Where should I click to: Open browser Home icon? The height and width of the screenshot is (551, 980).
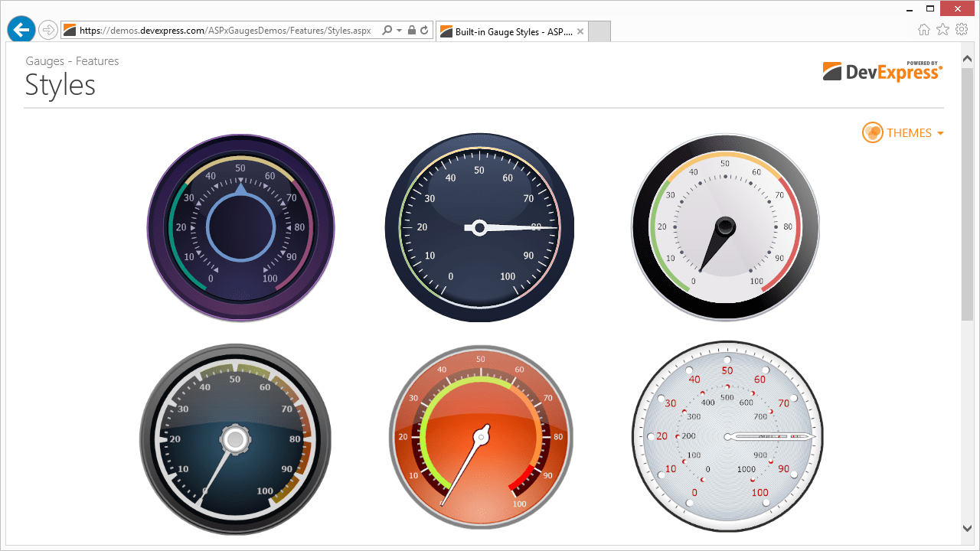click(924, 29)
